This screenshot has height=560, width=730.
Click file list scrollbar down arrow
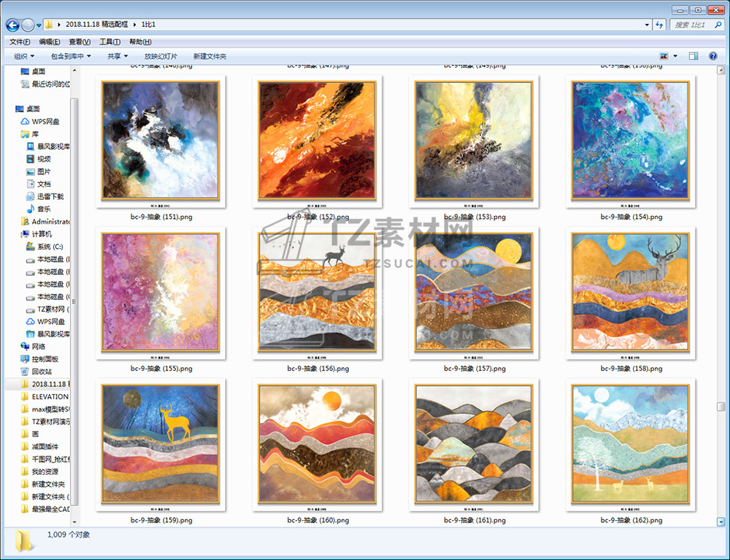[721, 522]
